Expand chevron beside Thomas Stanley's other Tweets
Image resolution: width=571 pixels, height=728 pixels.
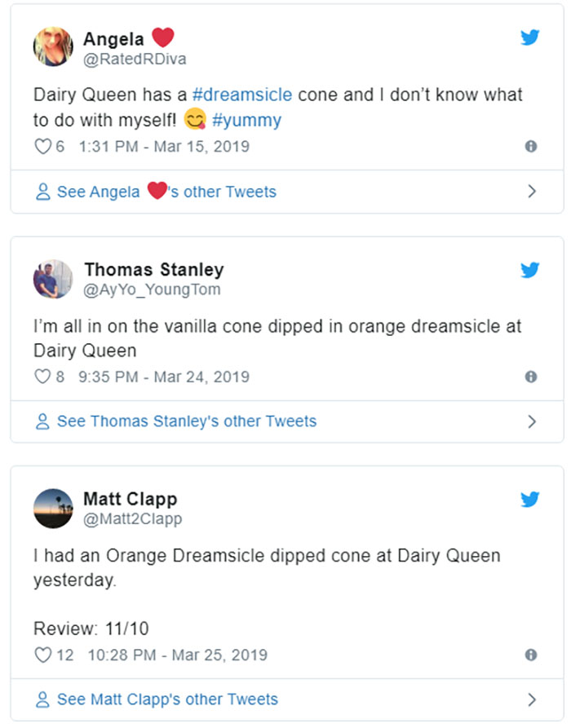[532, 421]
